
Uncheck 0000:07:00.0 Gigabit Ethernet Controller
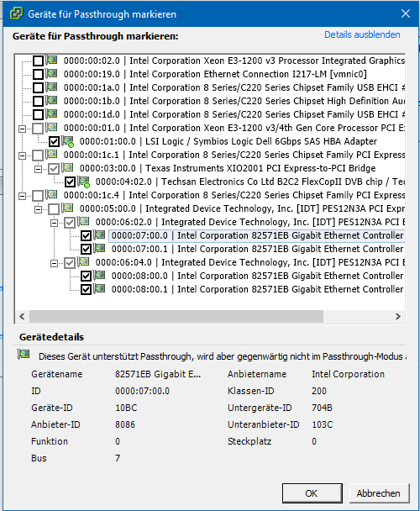click(x=86, y=235)
